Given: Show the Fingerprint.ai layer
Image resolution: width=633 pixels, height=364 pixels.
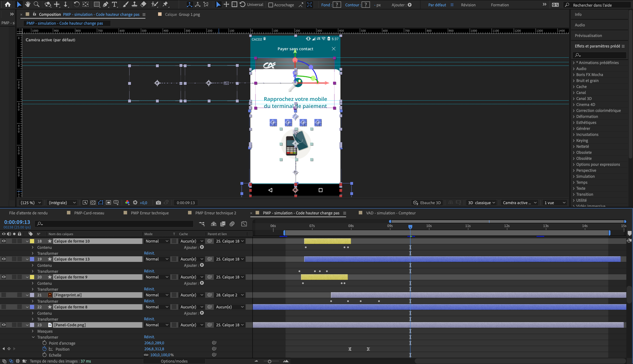Looking at the screenshot, I should (x=4, y=295).
